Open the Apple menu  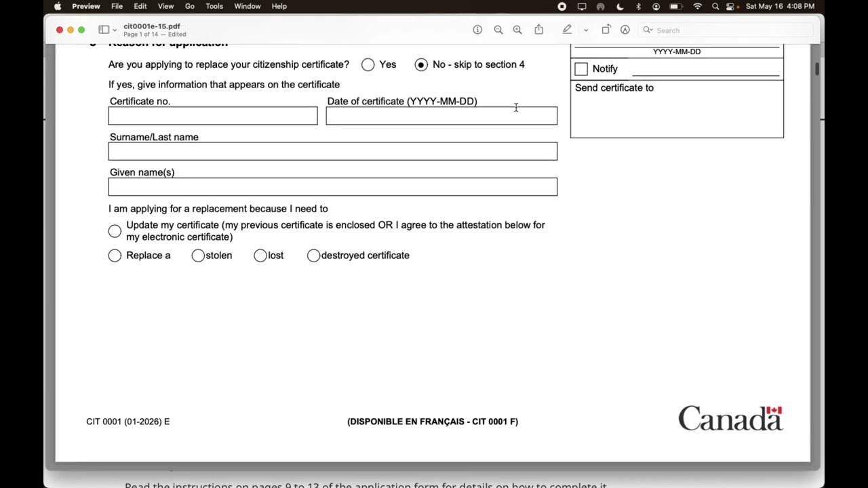coord(58,6)
